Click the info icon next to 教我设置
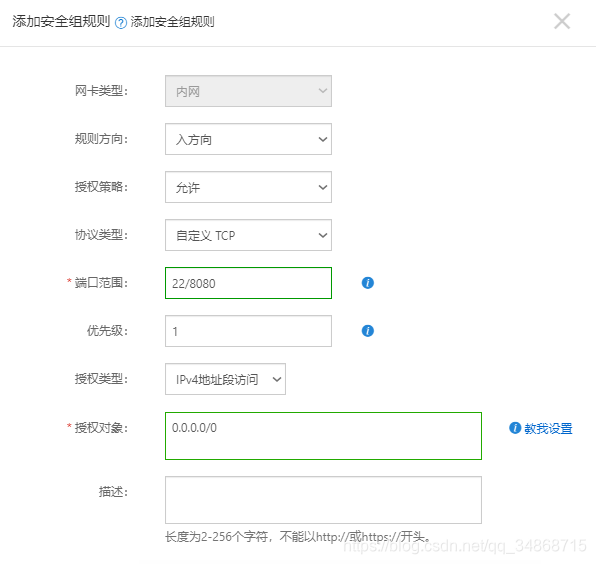 (515, 428)
